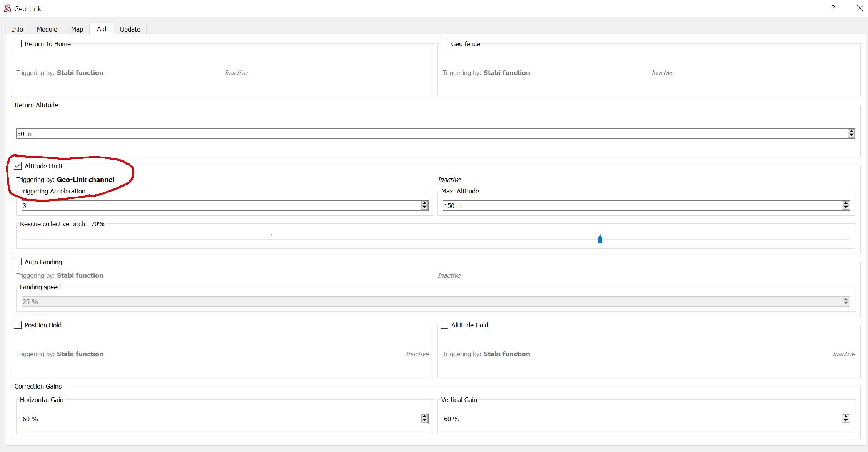Image resolution: width=868 pixels, height=452 pixels.
Task: Decrease Horizontal Gain with down arrow
Action: click(424, 421)
